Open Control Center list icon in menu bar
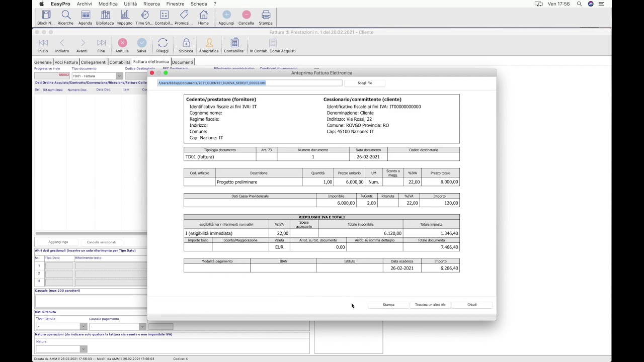The width and height of the screenshot is (644, 362). coord(601,4)
